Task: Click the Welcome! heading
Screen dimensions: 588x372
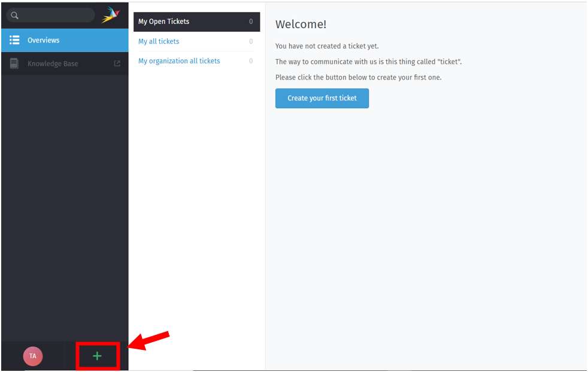Action: pyautogui.click(x=301, y=25)
